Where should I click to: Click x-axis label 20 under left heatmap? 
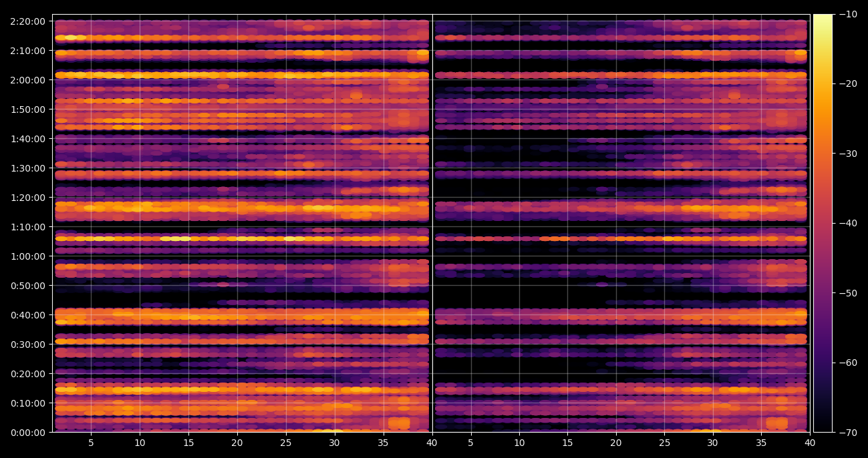click(237, 442)
